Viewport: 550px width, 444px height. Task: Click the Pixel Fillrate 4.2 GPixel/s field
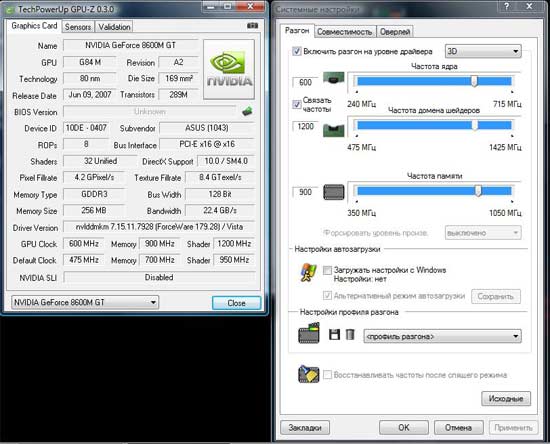click(94, 177)
